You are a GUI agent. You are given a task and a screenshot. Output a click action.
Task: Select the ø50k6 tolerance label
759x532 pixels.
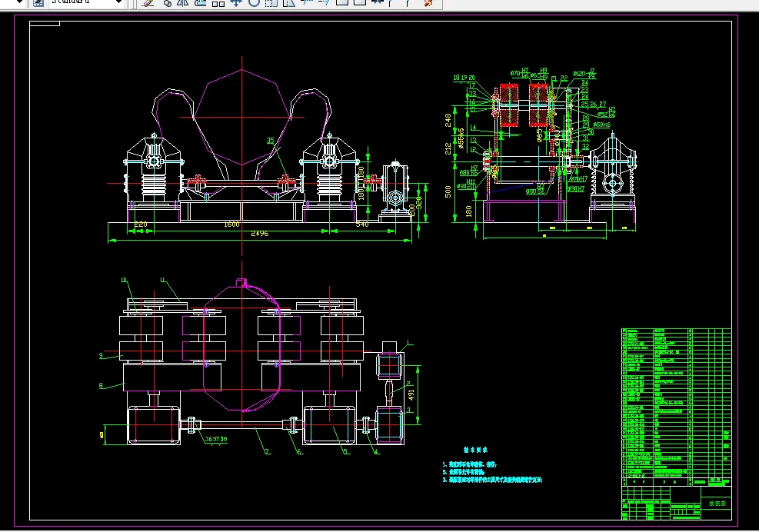601,125
